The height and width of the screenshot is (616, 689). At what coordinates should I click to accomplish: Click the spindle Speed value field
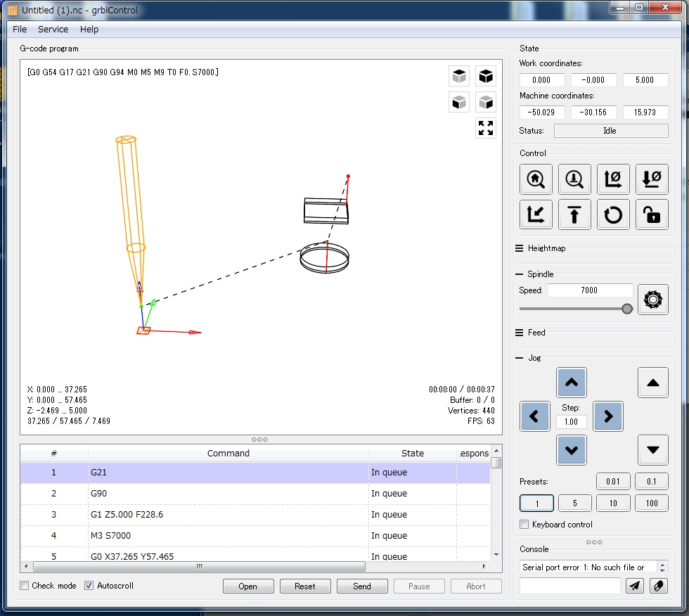pos(589,290)
